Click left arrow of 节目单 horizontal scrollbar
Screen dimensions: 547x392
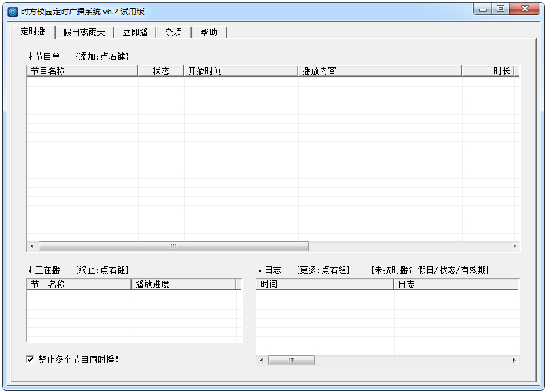[x=31, y=247]
